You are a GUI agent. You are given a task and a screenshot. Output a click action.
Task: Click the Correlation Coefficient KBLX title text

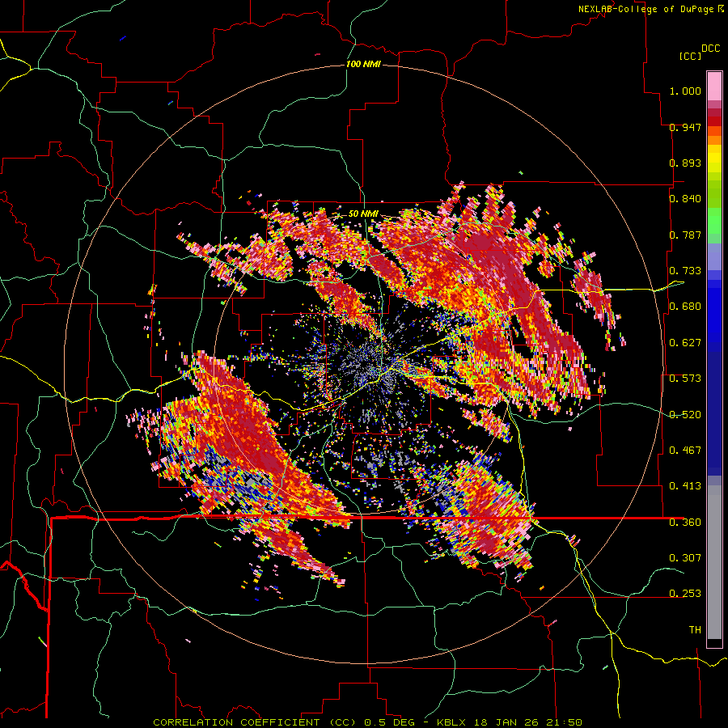pyautogui.click(x=367, y=722)
